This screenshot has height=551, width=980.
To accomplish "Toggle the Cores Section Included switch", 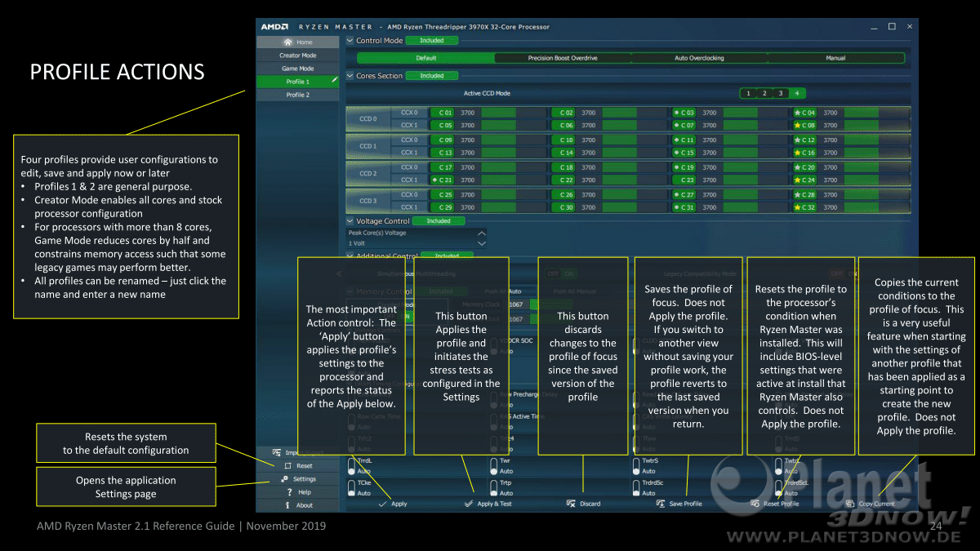I will pyautogui.click(x=432, y=76).
